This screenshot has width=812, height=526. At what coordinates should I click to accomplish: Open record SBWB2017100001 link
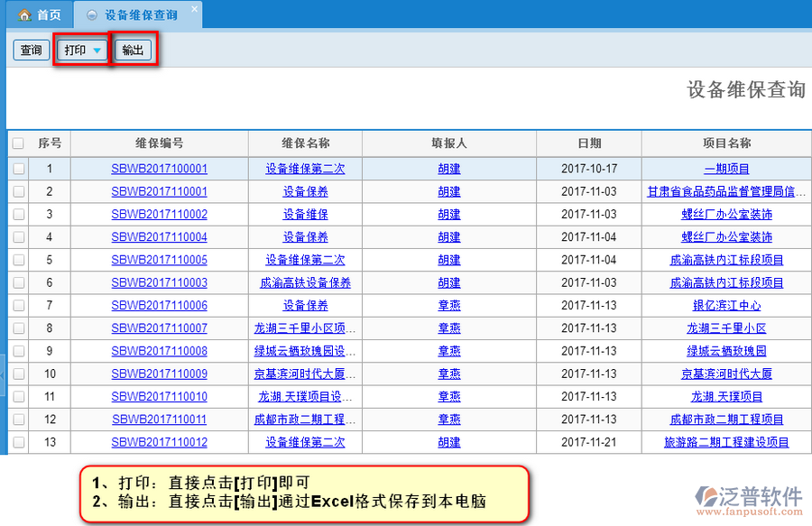point(159,169)
